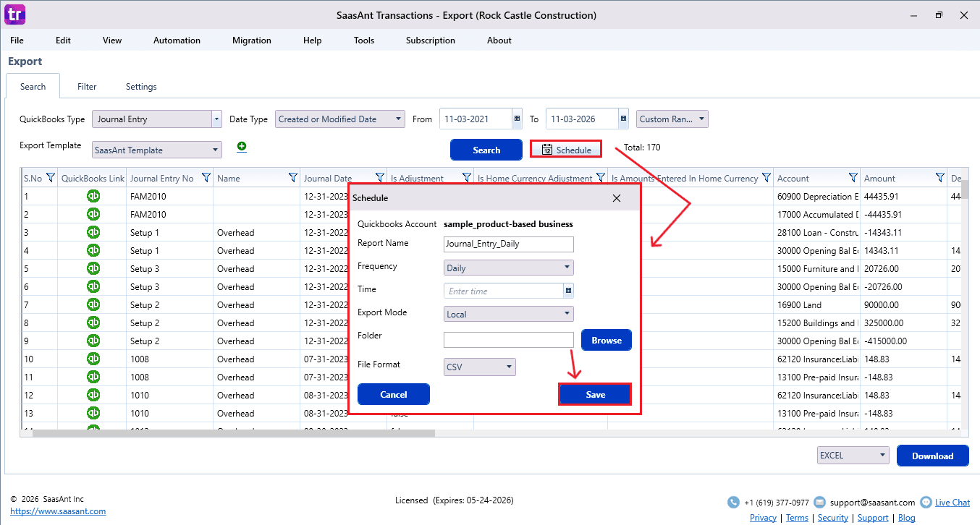
Task: Click the green add template plus icon
Action: pyautogui.click(x=242, y=147)
